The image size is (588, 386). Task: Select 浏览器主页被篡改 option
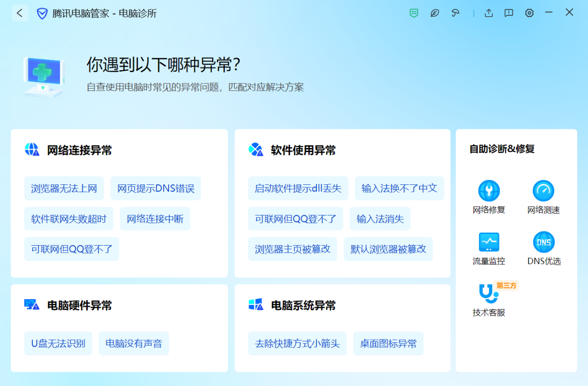click(x=293, y=249)
